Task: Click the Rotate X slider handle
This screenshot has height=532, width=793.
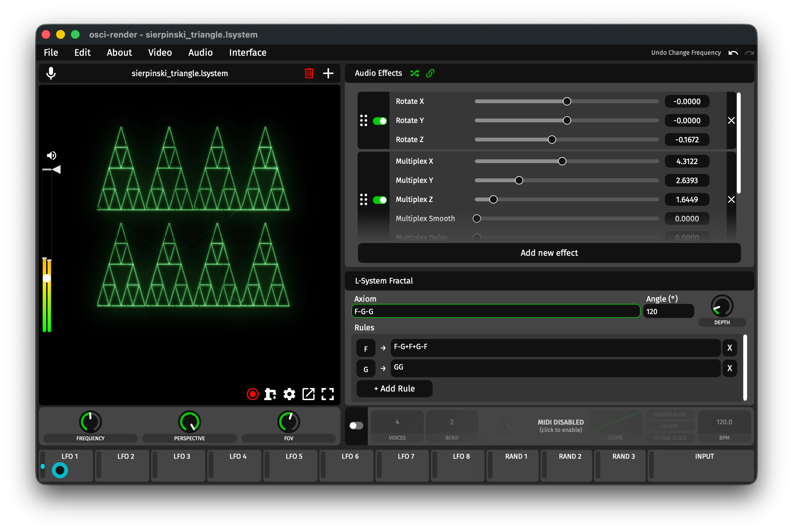Action: click(567, 101)
